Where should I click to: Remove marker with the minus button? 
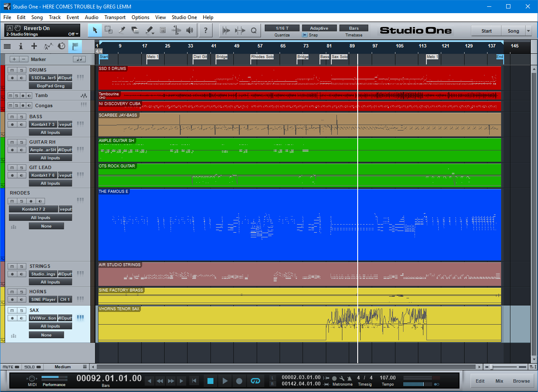24,59
